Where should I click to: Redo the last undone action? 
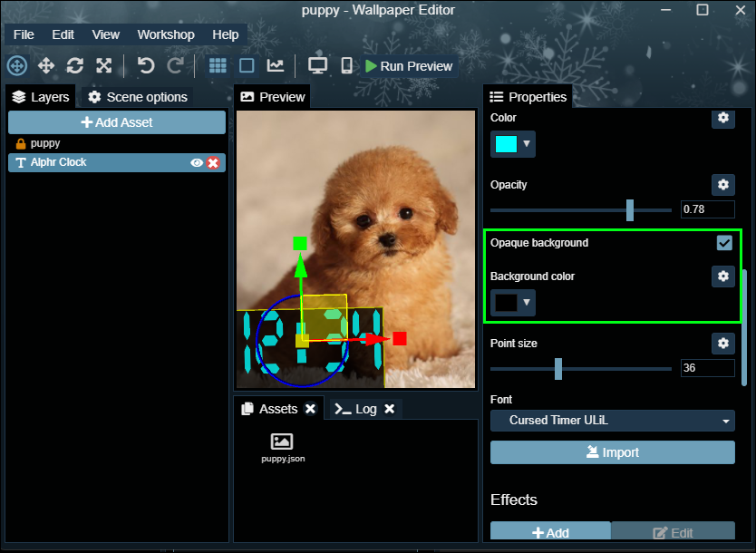[x=175, y=65]
